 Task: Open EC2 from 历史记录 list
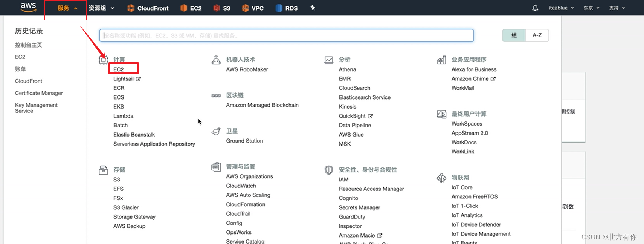pos(20,57)
